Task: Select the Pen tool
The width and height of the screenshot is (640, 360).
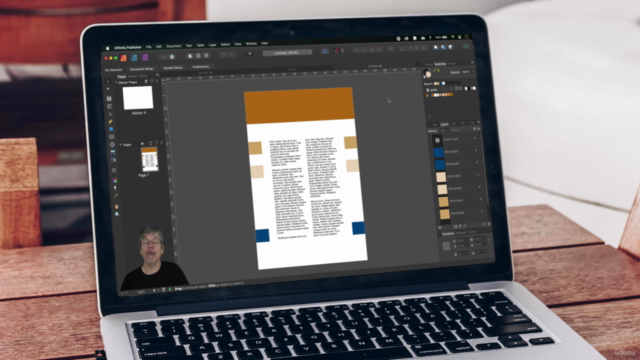Action: pyautogui.click(x=110, y=122)
